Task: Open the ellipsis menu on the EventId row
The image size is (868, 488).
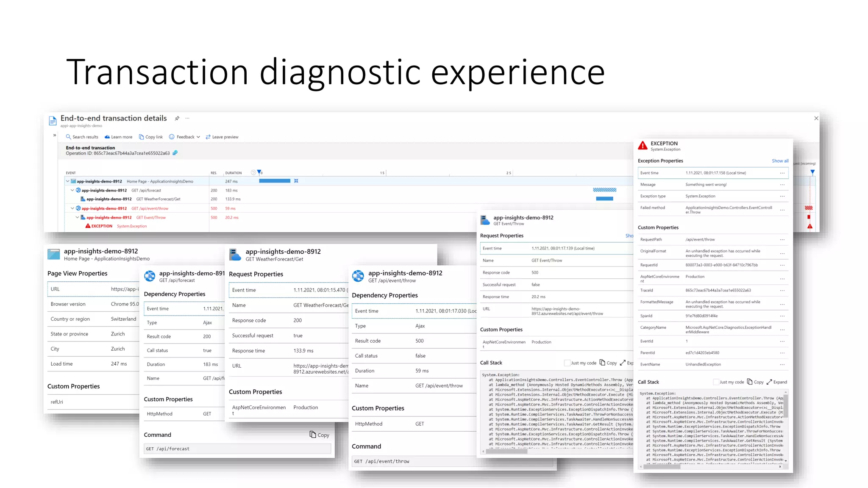Action: pyautogui.click(x=782, y=341)
